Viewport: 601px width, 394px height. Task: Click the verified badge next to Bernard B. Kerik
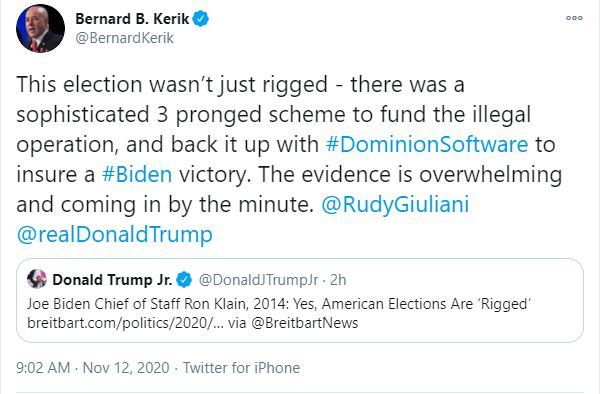click(x=200, y=18)
